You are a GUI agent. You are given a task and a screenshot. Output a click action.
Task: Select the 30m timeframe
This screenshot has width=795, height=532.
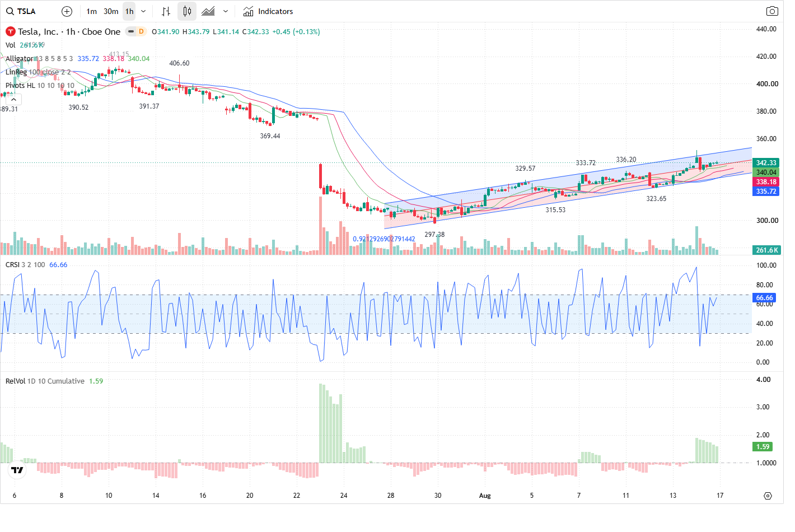pos(111,11)
